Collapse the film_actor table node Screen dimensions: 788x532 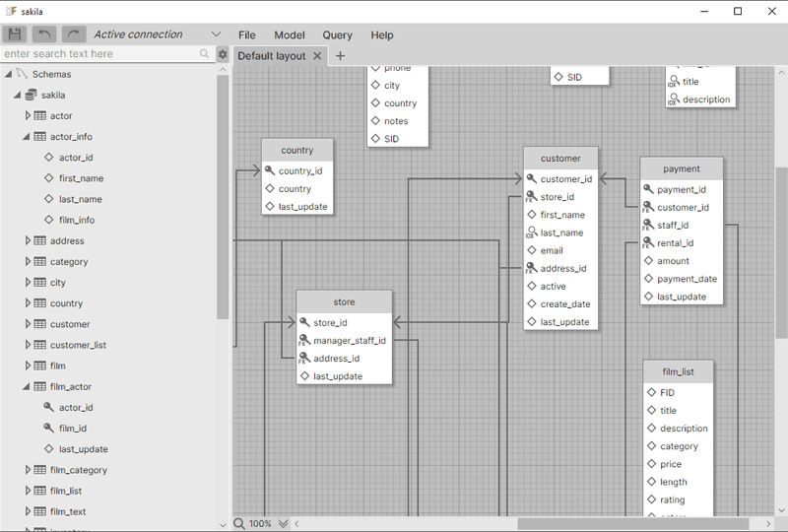[29, 387]
